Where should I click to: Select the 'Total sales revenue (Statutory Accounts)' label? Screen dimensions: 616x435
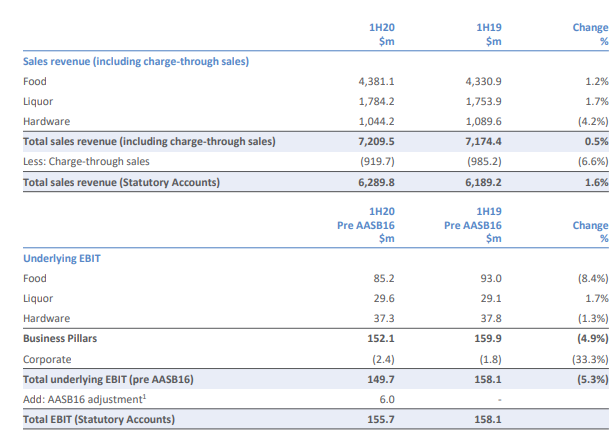coord(121,182)
